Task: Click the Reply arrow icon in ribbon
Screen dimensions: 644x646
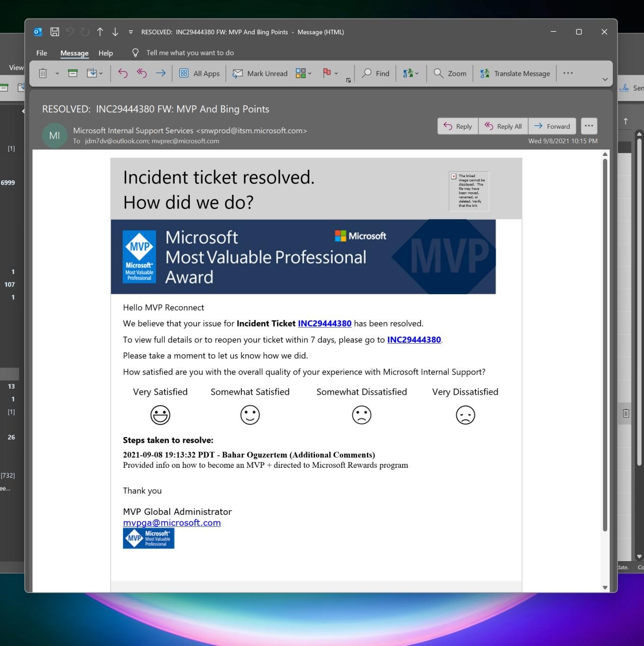Action: coord(123,73)
